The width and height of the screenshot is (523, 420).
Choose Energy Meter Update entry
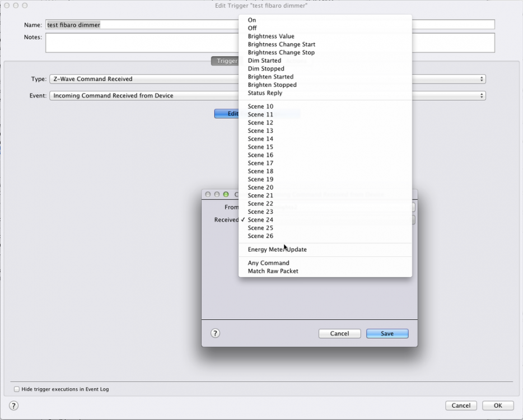(277, 250)
